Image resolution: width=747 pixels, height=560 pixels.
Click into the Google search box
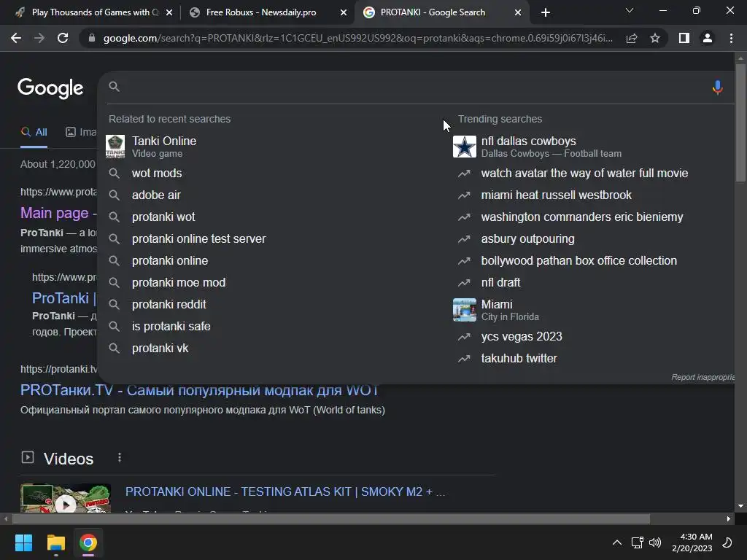(x=410, y=87)
